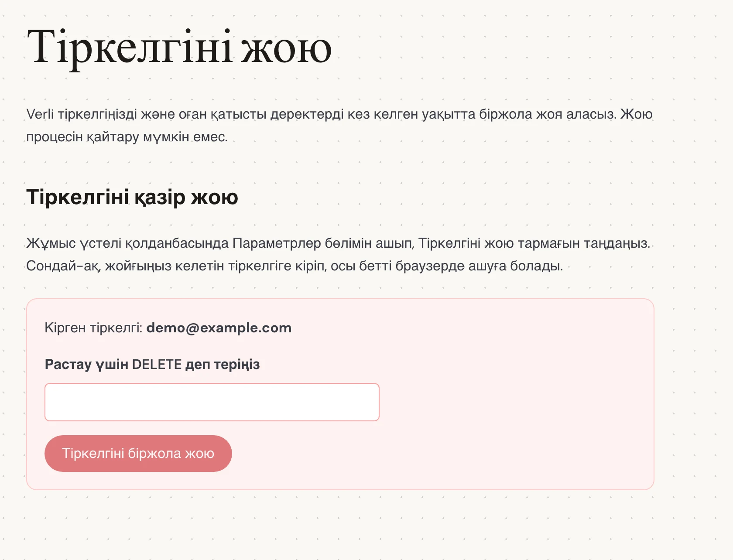Click the demo@example.com account email
733x560 pixels.
pos(219,328)
